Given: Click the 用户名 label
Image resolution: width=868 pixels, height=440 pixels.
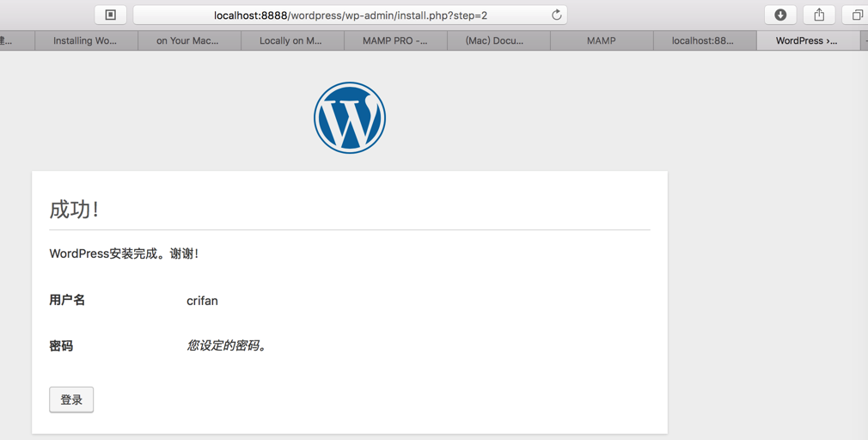Looking at the screenshot, I should coord(67,300).
